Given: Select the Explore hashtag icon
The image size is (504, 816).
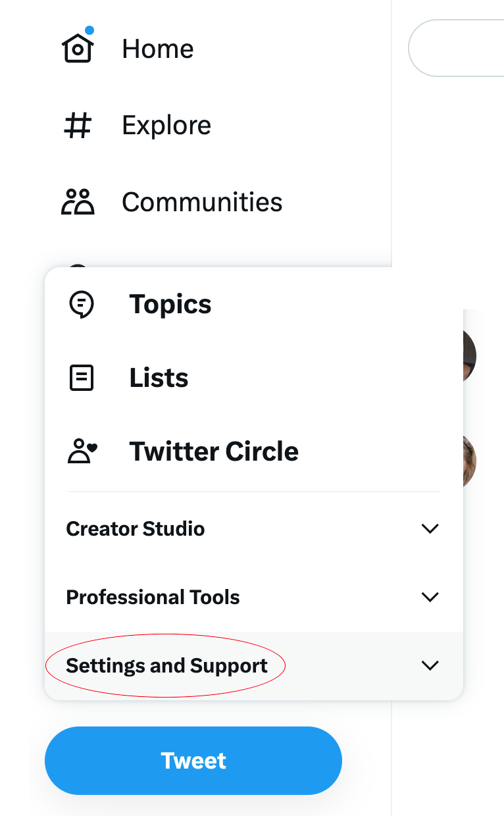Looking at the screenshot, I should [x=77, y=125].
